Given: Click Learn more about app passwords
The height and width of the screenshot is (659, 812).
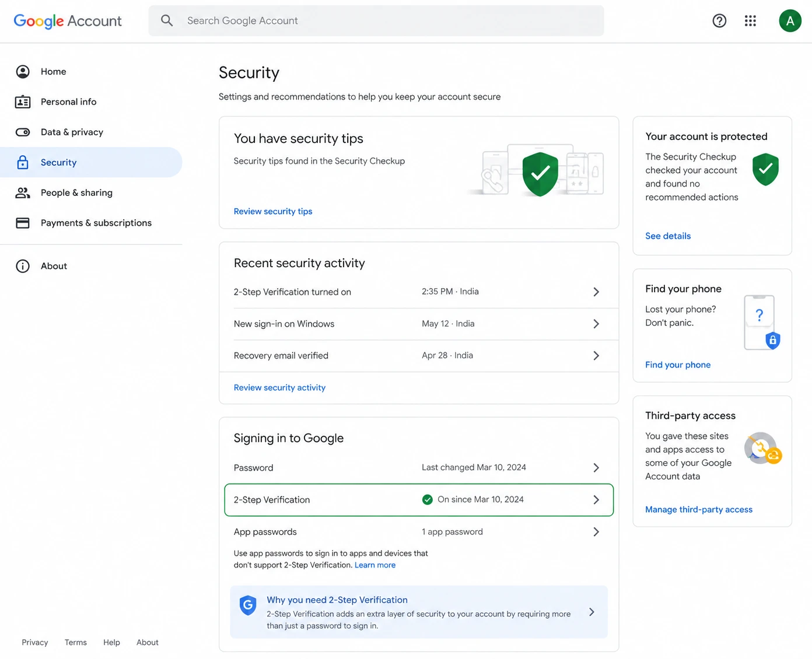Looking at the screenshot, I should 375,566.
